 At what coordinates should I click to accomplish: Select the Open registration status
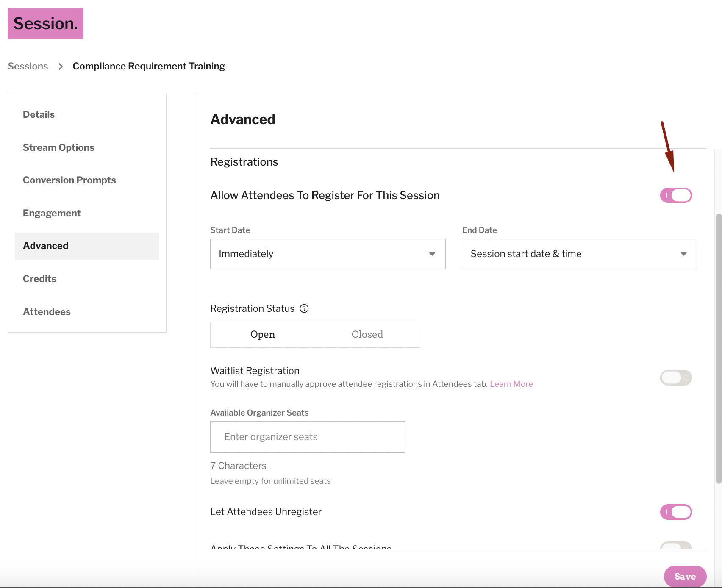point(263,335)
